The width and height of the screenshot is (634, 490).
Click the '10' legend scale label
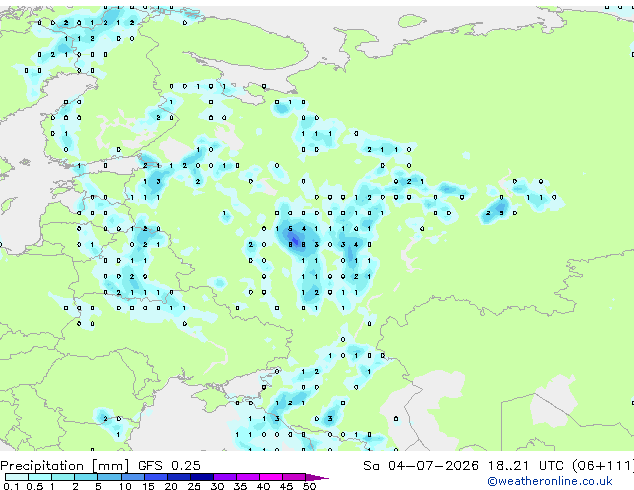click(125, 486)
